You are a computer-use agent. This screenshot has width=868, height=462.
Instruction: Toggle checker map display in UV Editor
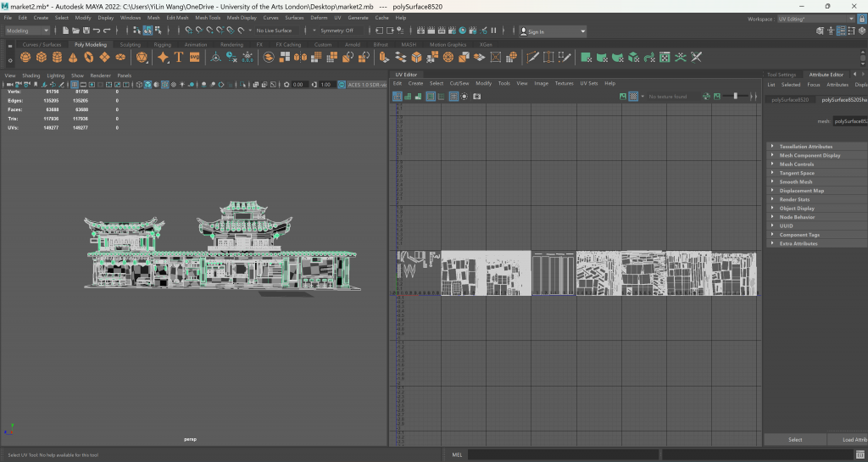[633, 97]
